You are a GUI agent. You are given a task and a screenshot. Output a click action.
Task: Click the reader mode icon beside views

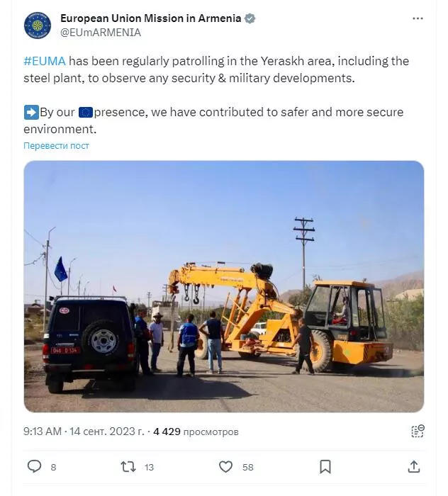coord(418,431)
